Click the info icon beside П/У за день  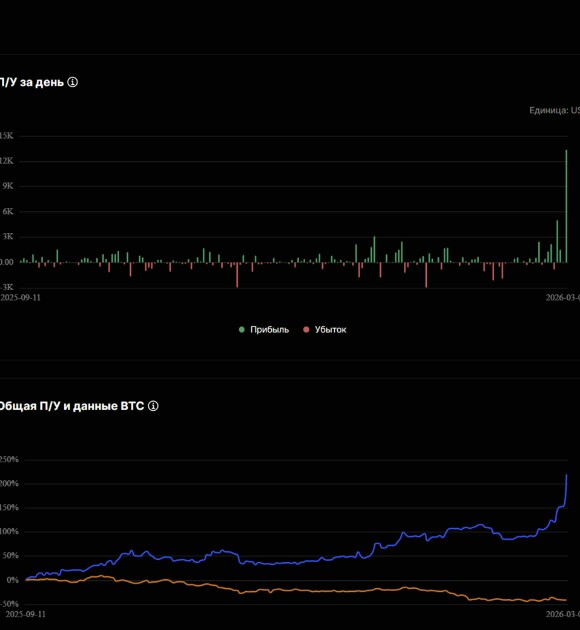72,82
